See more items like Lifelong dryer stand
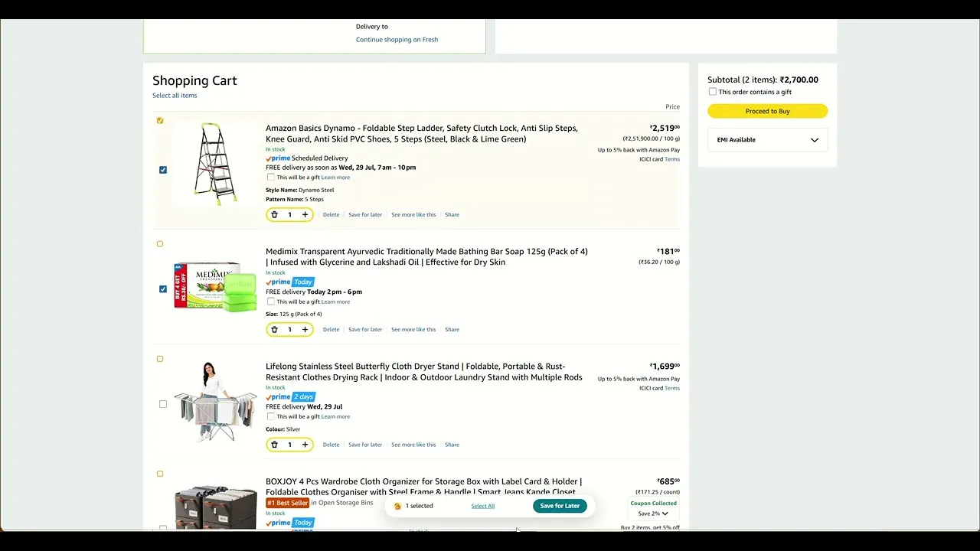 413,445
